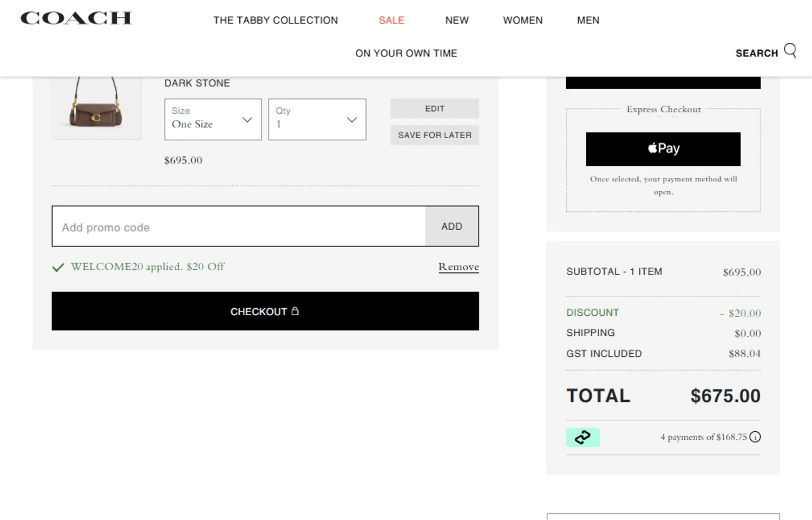
Task: Click the Add promo code field
Action: tap(238, 227)
